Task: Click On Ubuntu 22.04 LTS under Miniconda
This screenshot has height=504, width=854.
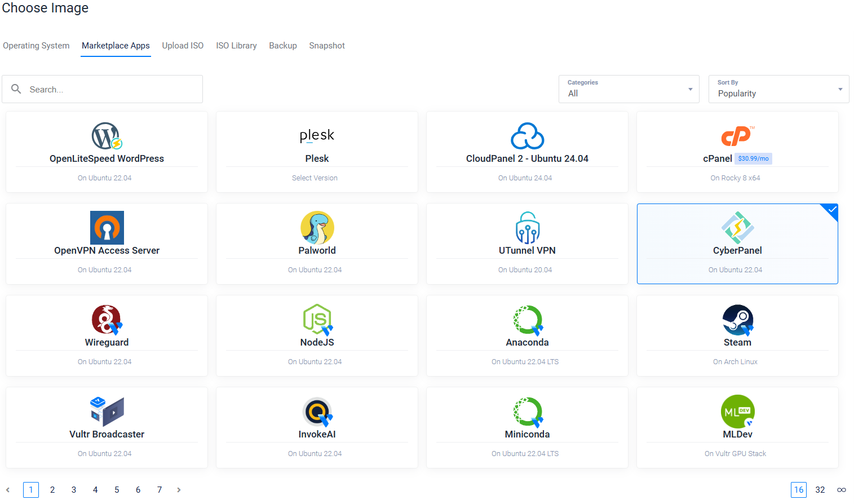Action: click(525, 454)
